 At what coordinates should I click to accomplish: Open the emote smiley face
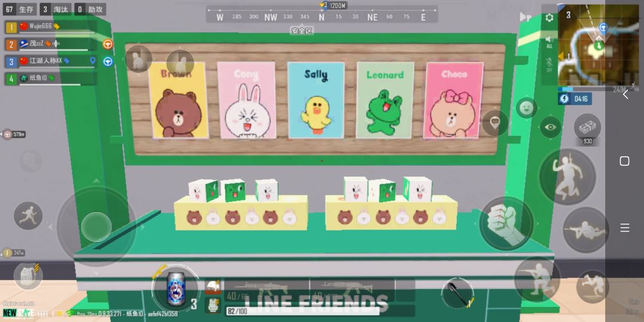527,108
